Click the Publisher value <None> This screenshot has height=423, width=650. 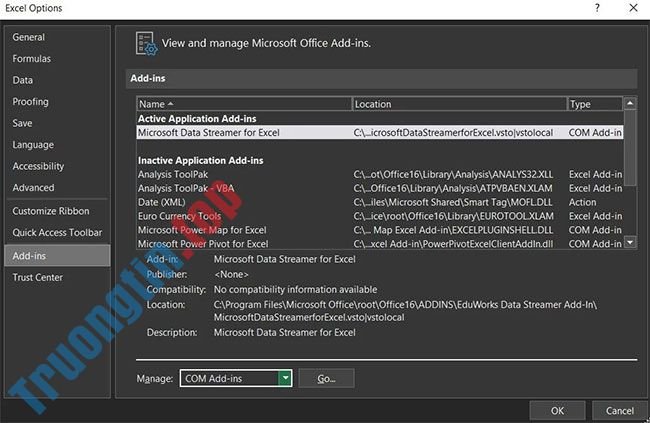point(231,275)
